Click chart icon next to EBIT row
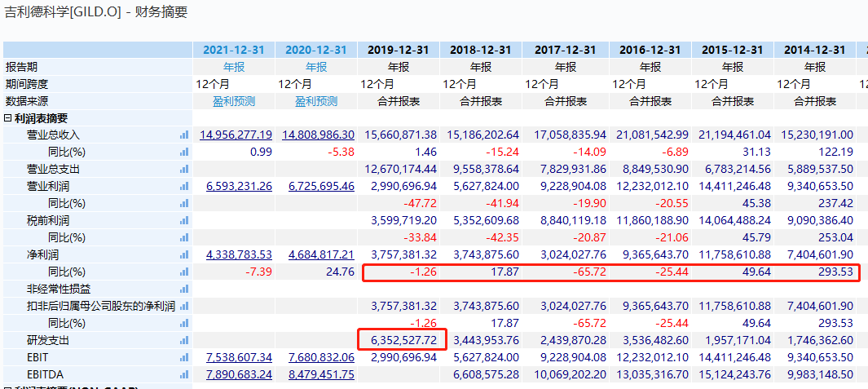Viewport: 868px width, 389px height. pyautogui.click(x=183, y=357)
